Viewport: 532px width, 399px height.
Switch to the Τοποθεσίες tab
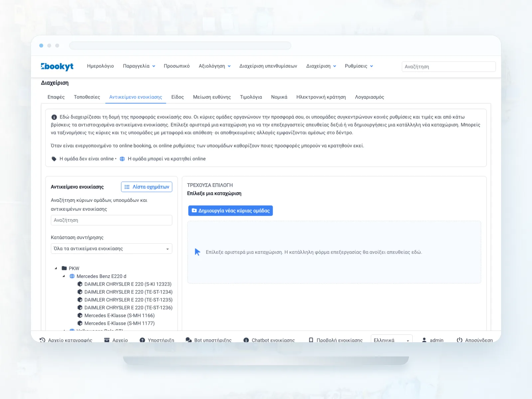click(87, 97)
